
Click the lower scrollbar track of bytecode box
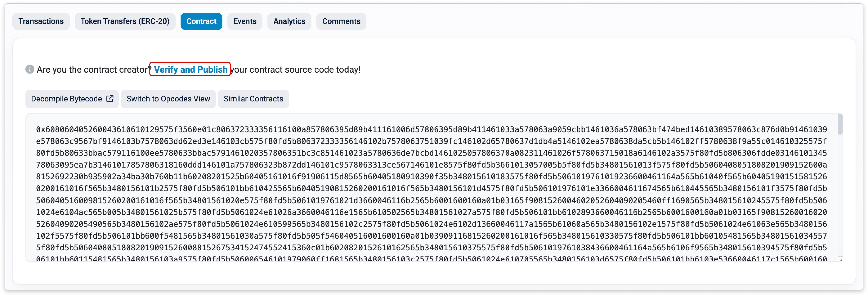click(x=840, y=202)
